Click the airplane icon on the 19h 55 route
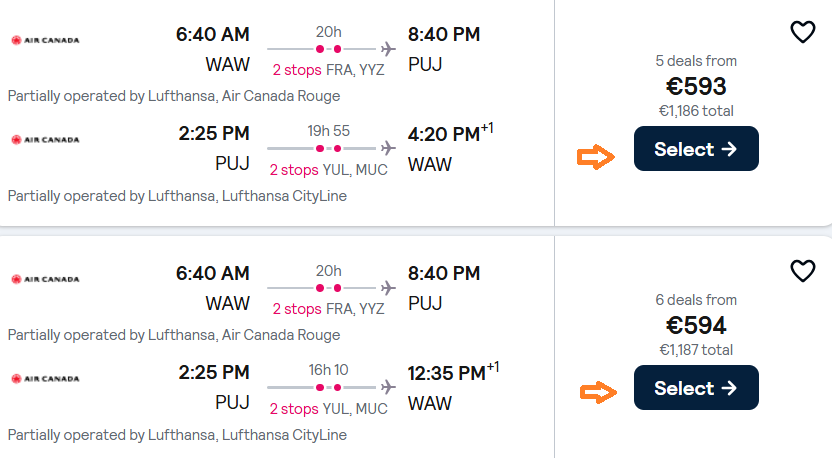This screenshot has height=458, width=832. coord(389,148)
